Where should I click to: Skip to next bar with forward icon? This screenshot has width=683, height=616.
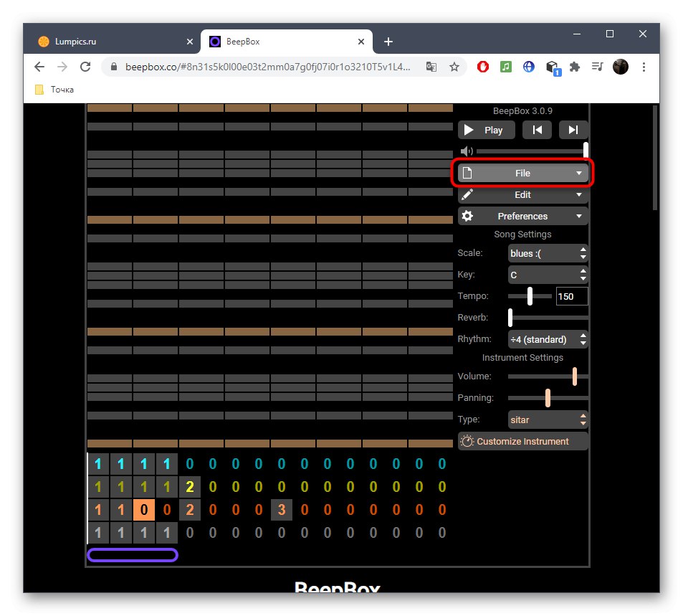[x=573, y=130]
